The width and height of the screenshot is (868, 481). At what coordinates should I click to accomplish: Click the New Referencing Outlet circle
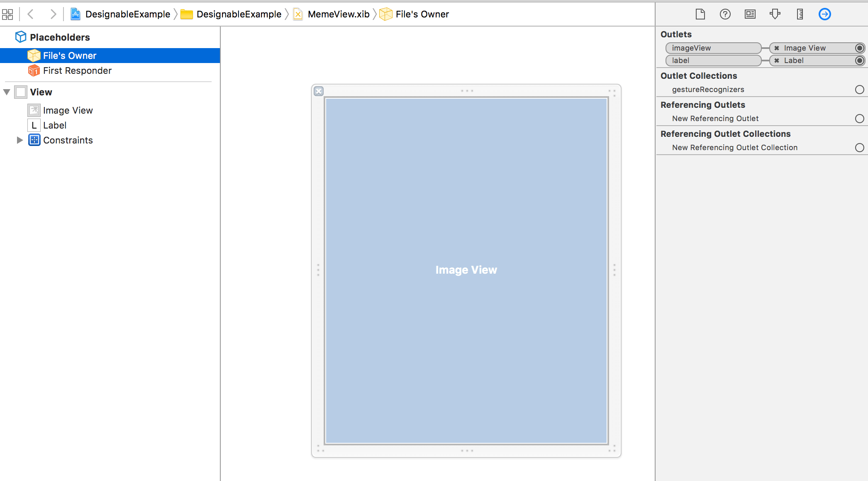point(860,119)
